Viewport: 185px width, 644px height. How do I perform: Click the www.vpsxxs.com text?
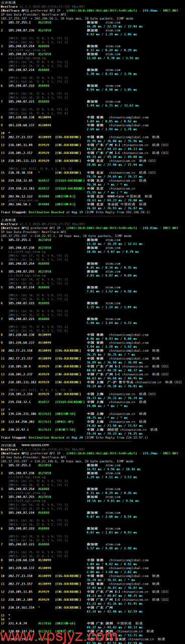pyautogui.click(x=35, y=445)
